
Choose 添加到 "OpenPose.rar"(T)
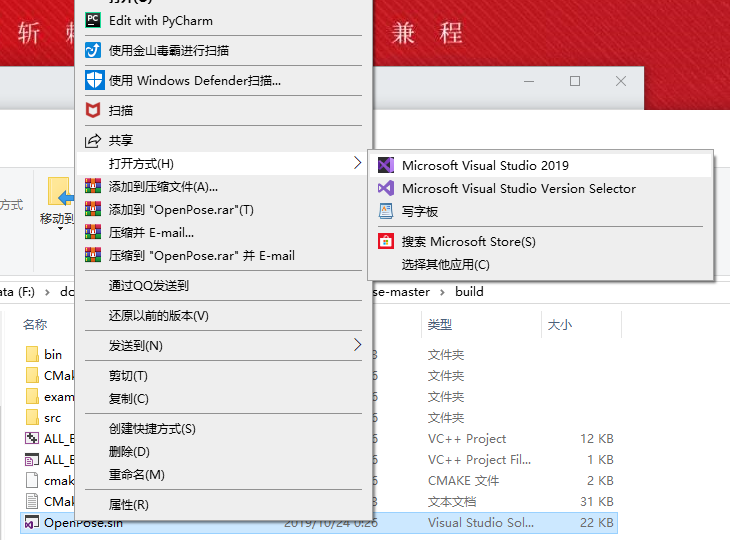181,209
